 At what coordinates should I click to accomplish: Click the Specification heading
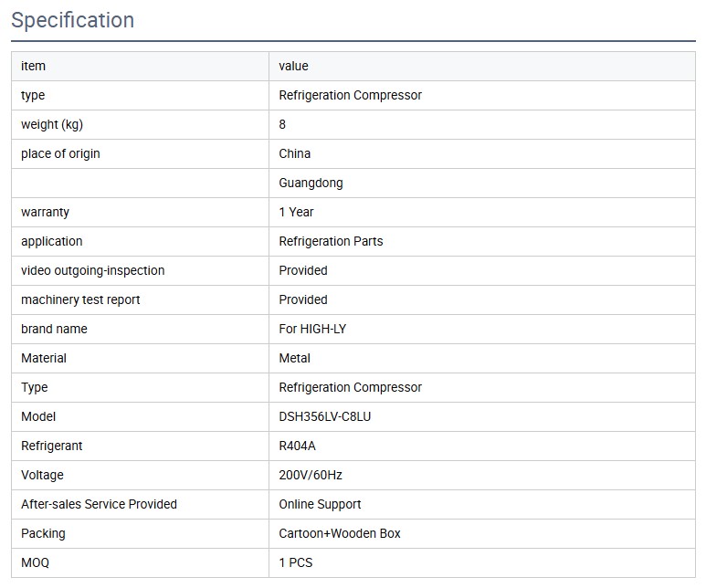pyautogui.click(x=73, y=20)
